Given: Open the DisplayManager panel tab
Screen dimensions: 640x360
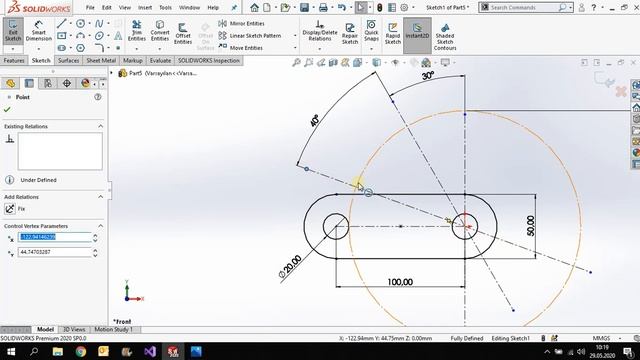Looking at the screenshot, I should pos(85,83).
